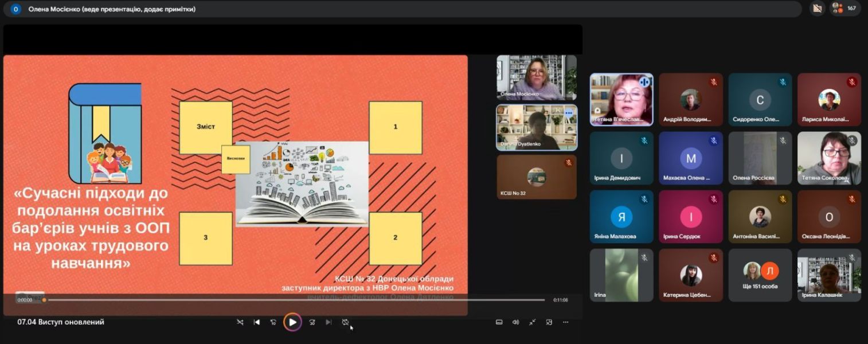Open the three-dot more options menu
The image size is (868, 344).
(566, 322)
